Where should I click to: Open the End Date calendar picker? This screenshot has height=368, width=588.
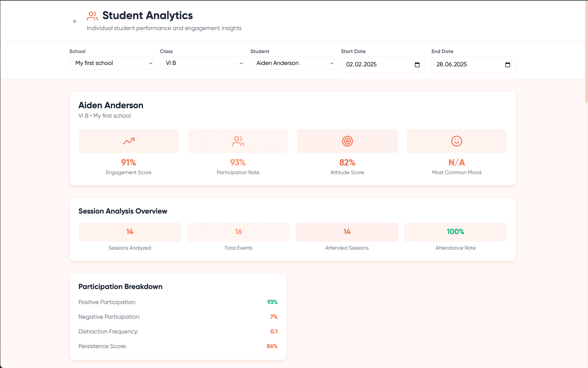point(507,64)
